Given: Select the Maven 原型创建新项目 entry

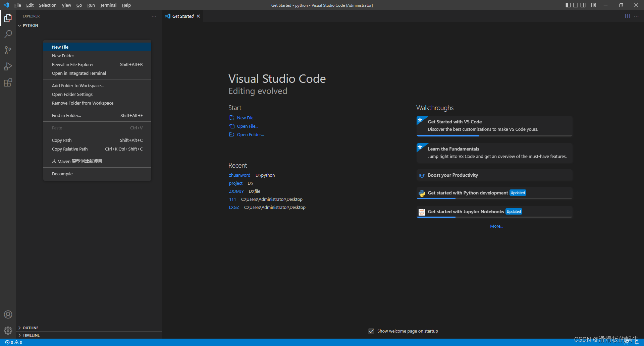Looking at the screenshot, I should click(97, 162).
